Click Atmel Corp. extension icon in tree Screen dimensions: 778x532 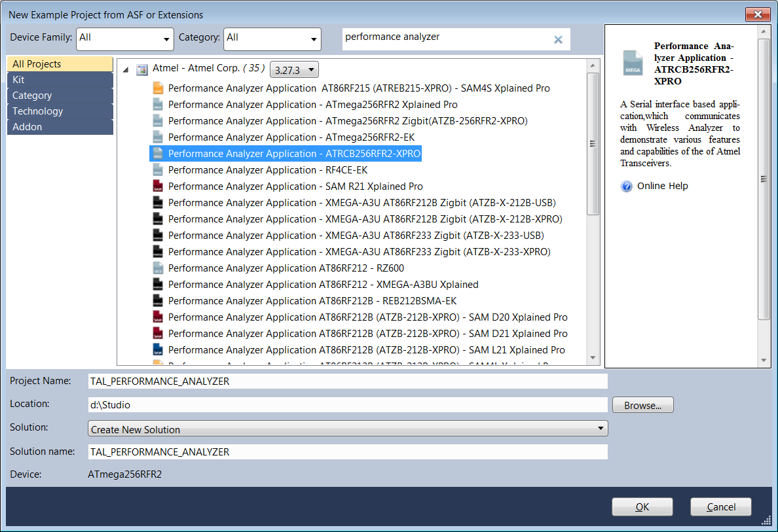[142, 69]
